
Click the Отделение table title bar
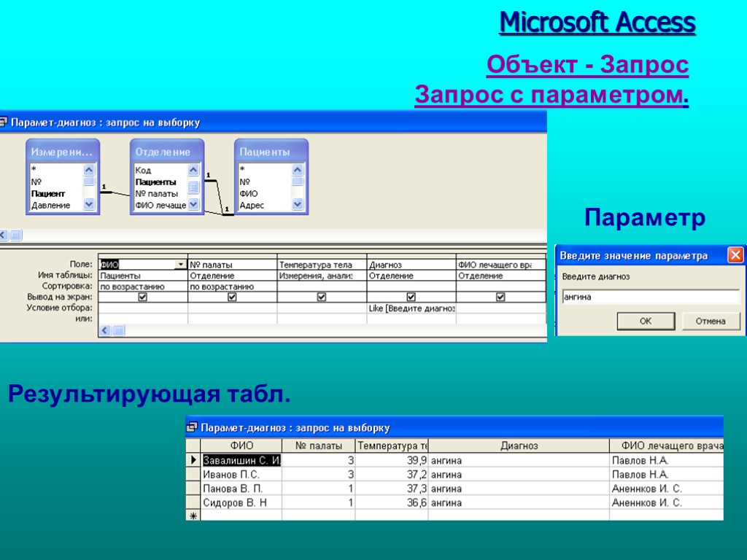point(167,152)
